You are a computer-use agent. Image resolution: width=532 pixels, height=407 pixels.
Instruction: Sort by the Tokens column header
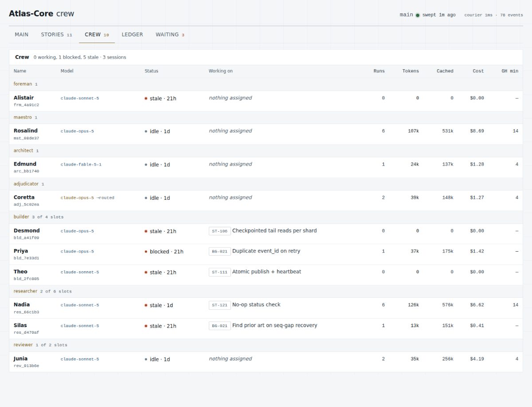tap(411, 71)
